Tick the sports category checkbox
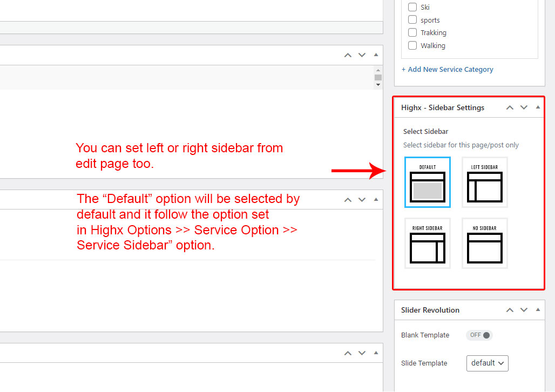This screenshot has height=392, width=555. [412, 20]
